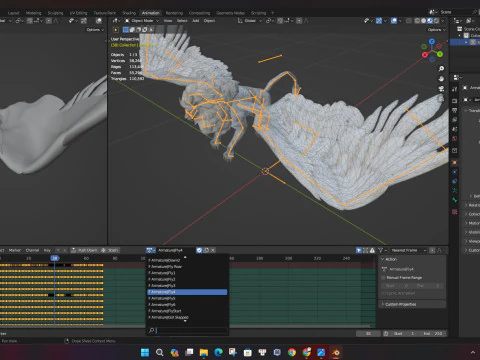This screenshot has height=360, width=480.
Task: Click the timeline playhead frame marker
Action: 55,258
